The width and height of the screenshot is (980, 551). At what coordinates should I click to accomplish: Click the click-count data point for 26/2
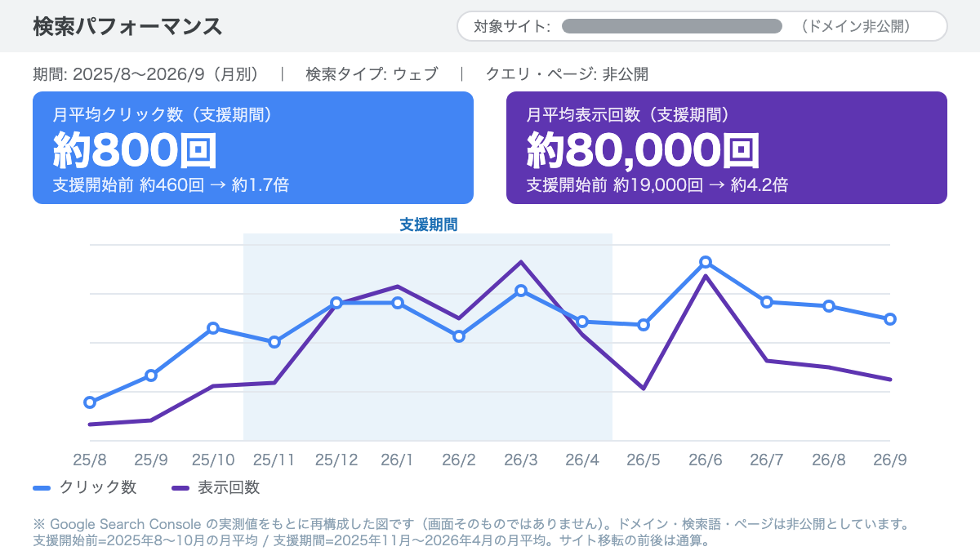(x=459, y=336)
